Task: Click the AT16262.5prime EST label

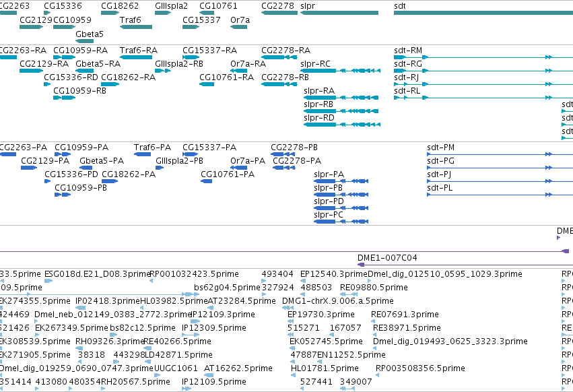Action: pyautogui.click(x=238, y=368)
